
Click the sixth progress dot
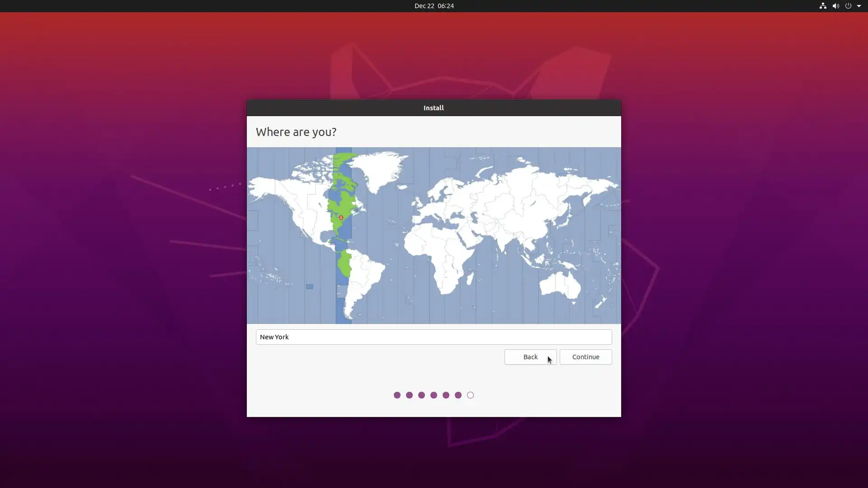click(x=458, y=395)
